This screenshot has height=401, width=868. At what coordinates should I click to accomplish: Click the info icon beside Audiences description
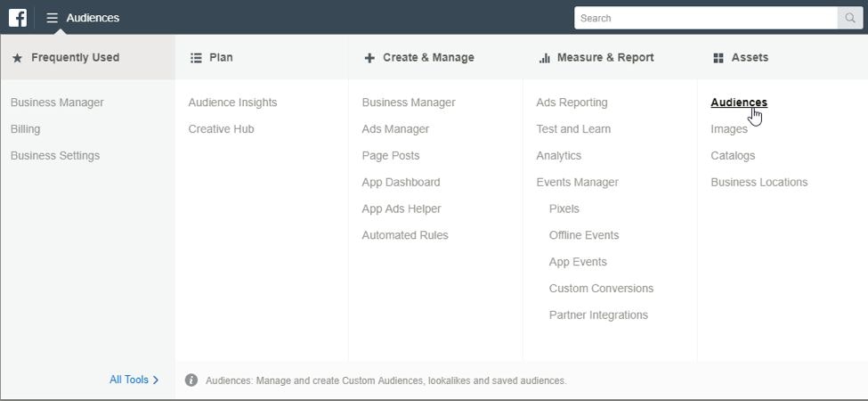click(x=191, y=381)
